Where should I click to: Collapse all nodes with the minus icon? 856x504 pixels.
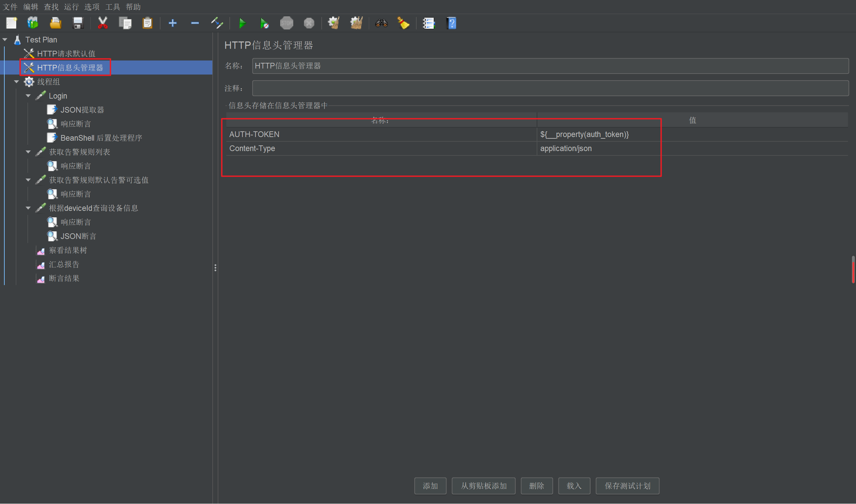(195, 23)
